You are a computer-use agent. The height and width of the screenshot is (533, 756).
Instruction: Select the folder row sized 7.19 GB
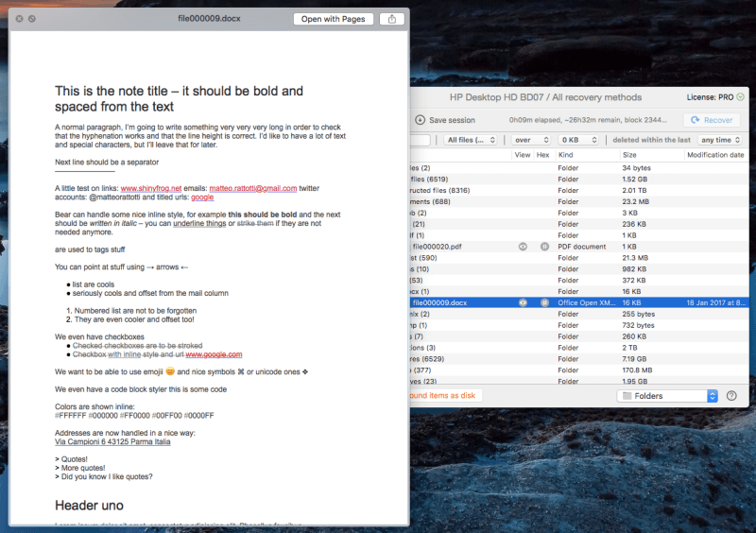pos(579,359)
